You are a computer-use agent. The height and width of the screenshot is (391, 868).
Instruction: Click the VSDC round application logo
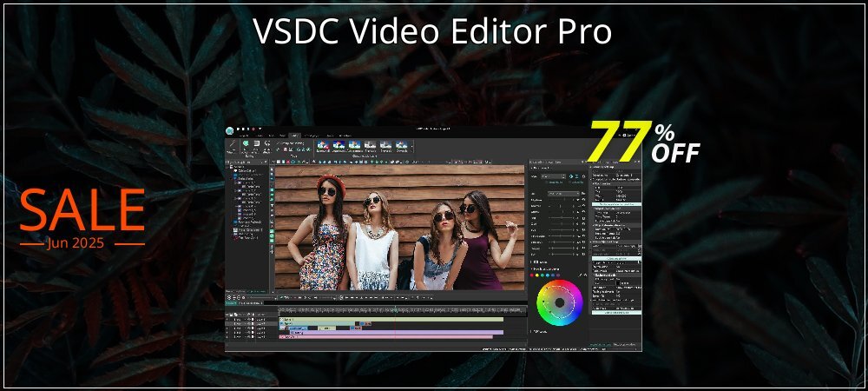(x=230, y=130)
